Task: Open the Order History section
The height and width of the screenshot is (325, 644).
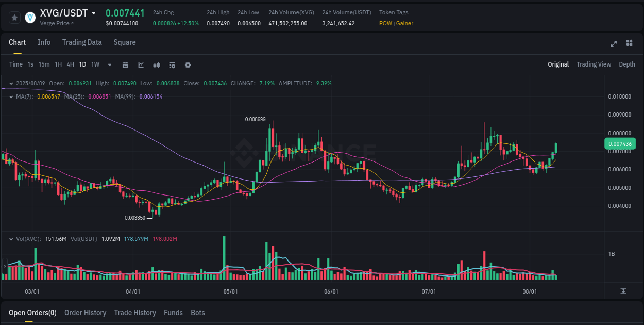Action: (85, 313)
